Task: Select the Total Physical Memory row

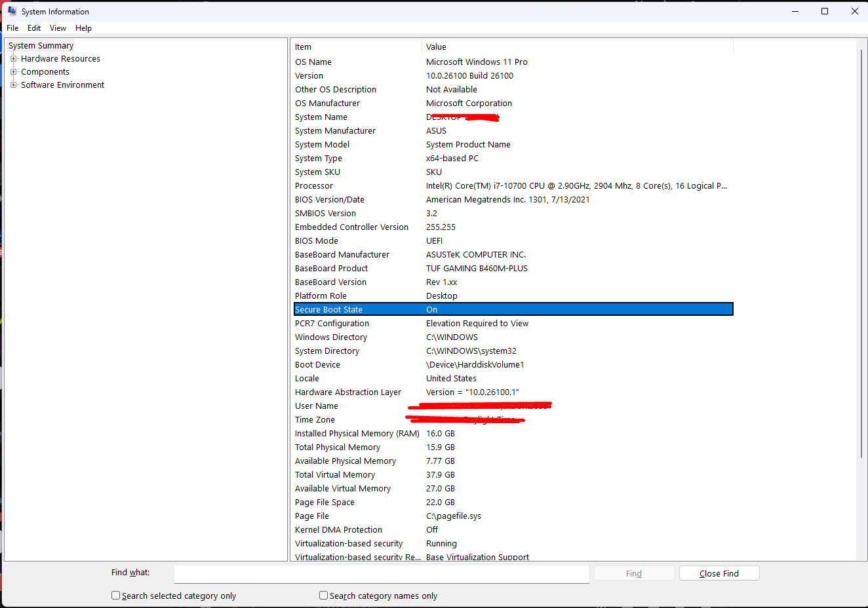Action: tap(513, 447)
